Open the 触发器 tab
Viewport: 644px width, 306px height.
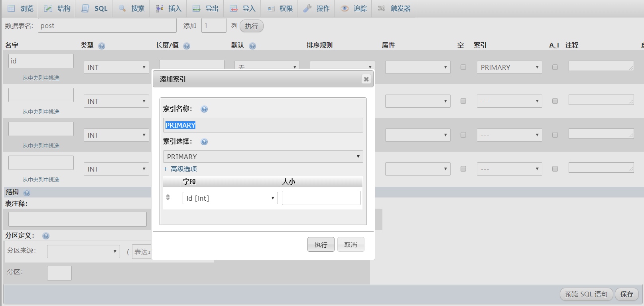point(394,8)
